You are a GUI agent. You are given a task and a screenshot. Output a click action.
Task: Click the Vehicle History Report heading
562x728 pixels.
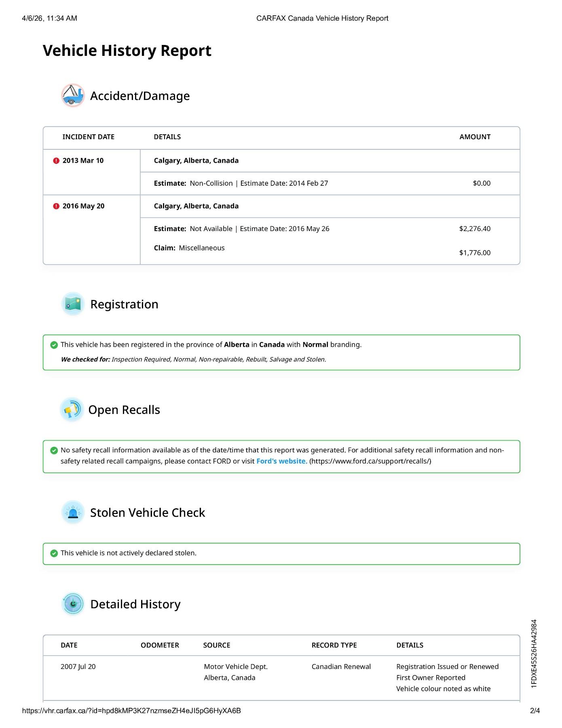[x=127, y=51]
